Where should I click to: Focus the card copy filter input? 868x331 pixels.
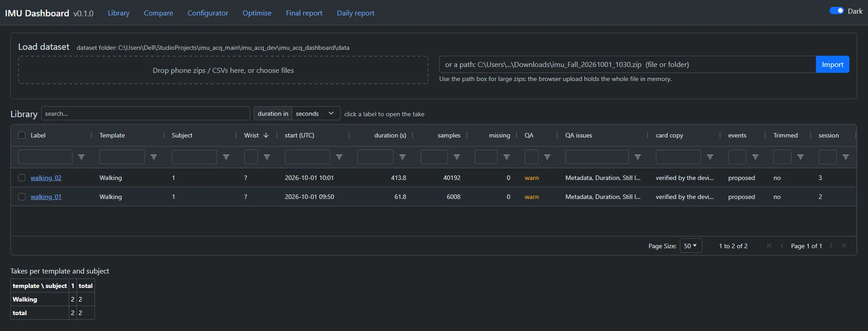point(678,157)
